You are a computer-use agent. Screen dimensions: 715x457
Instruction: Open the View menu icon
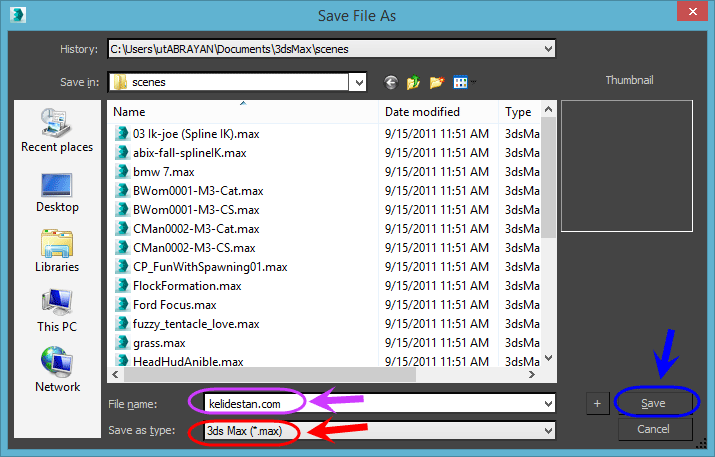(x=461, y=82)
